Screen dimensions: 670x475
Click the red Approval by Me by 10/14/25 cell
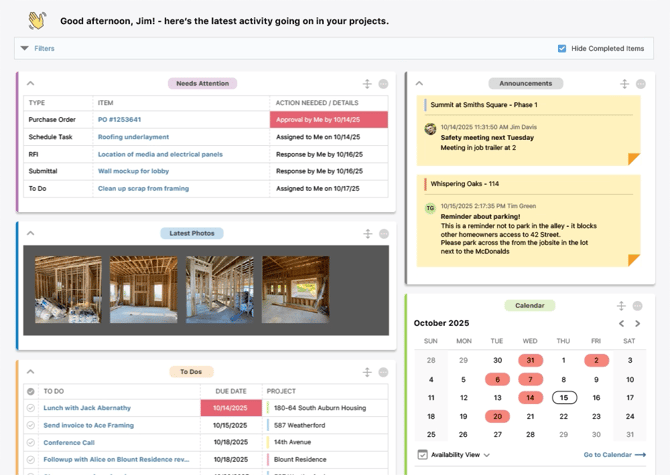(329, 120)
